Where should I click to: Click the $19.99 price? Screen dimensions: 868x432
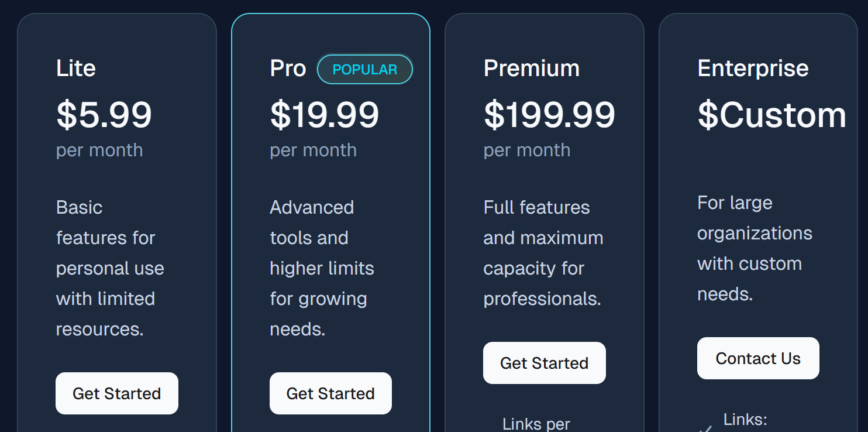tap(325, 115)
